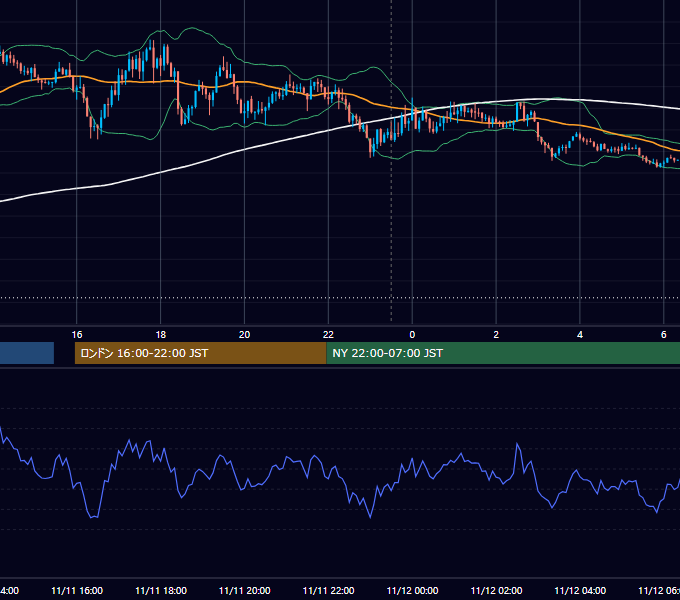Click the 11/11 20:00 date label on the bottom axis
This screenshot has height=600, width=680.
point(245,590)
